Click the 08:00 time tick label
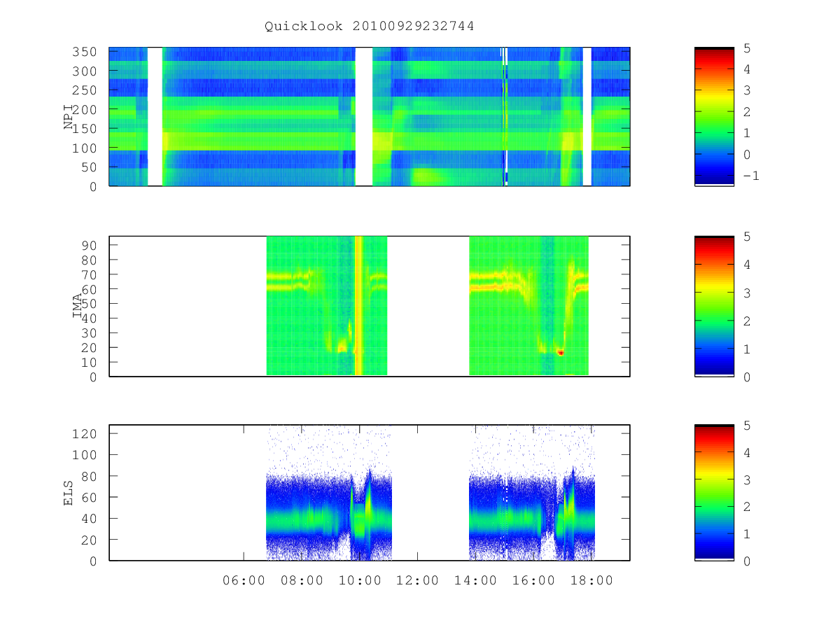Viewport: 840px width, 630px height. 302,580
